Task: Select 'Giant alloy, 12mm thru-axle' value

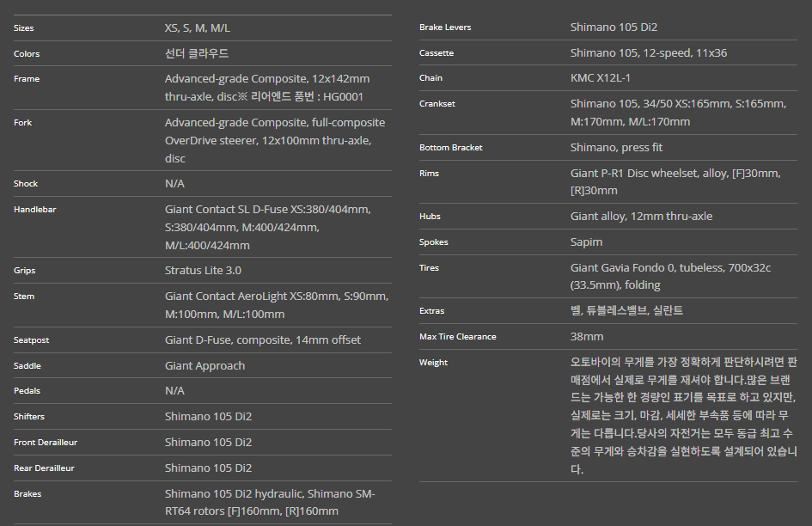Action: point(641,216)
